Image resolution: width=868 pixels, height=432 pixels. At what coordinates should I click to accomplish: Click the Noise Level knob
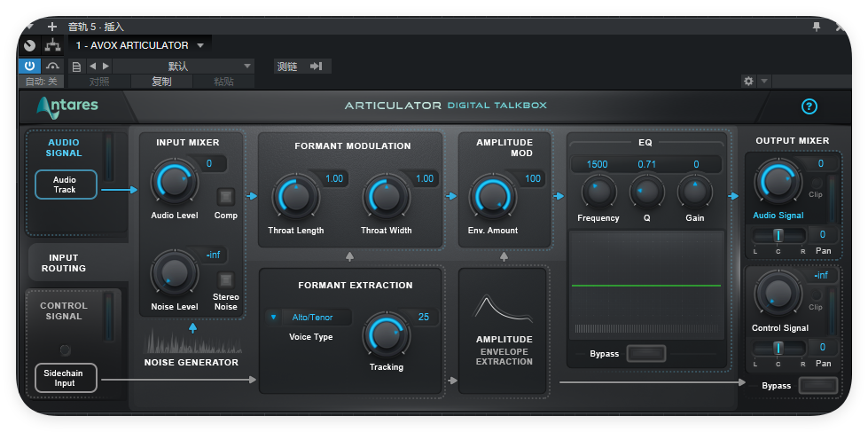175,272
